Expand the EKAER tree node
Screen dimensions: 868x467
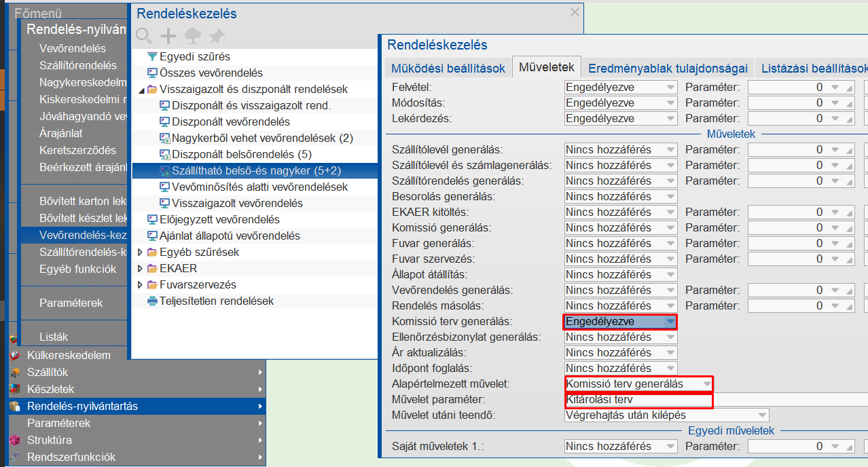coord(141,268)
